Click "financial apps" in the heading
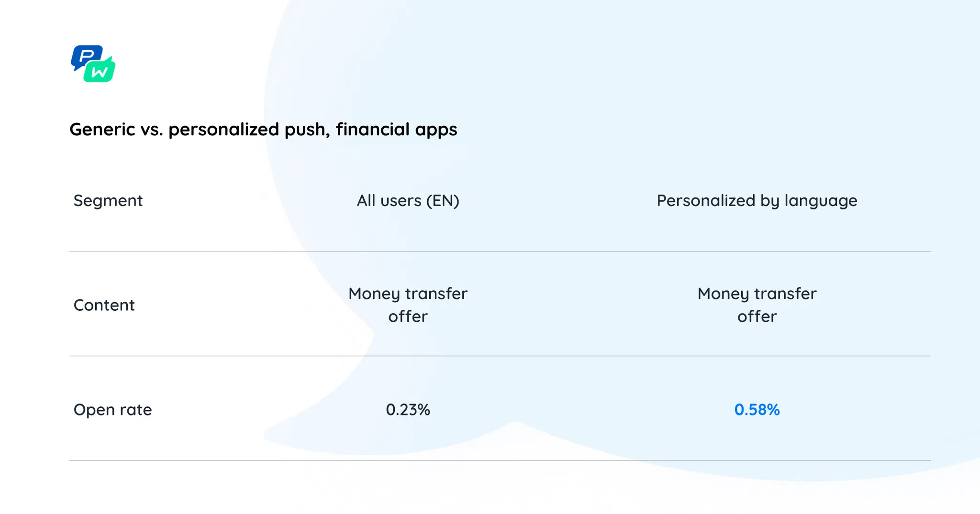 point(396,130)
